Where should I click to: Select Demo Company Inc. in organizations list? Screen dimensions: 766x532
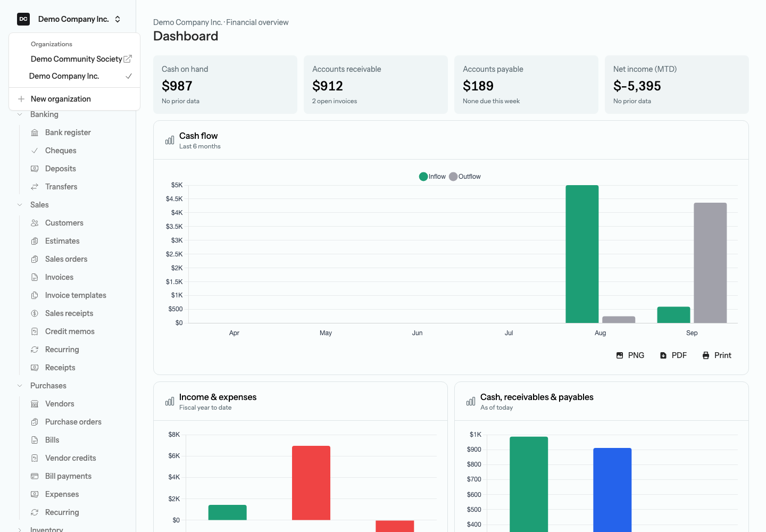pyautogui.click(x=74, y=76)
